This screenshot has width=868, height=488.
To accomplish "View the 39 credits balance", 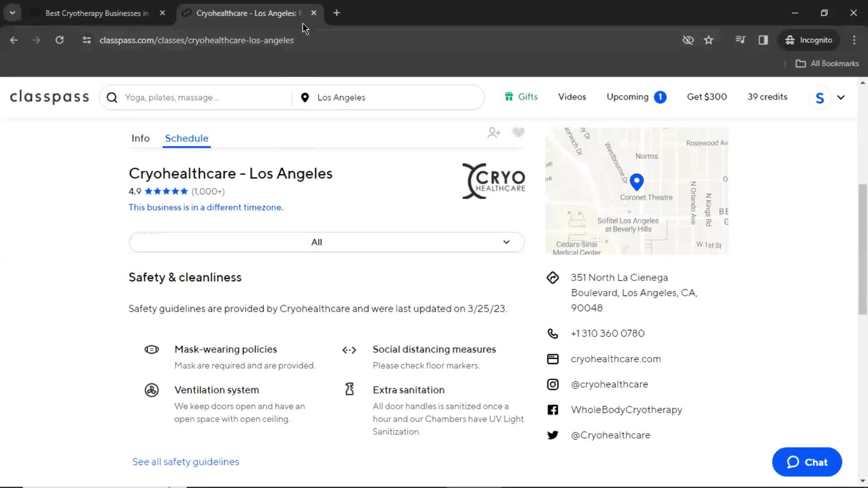I will tap(767, 97).
